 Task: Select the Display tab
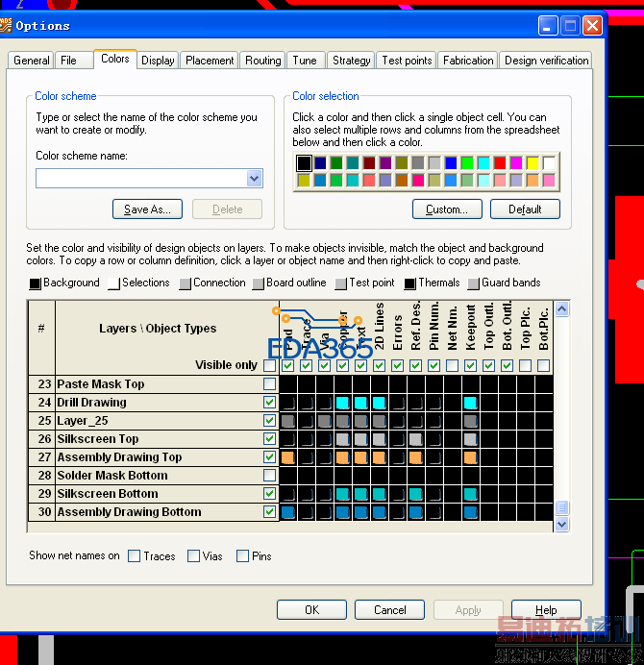(158, 61)
